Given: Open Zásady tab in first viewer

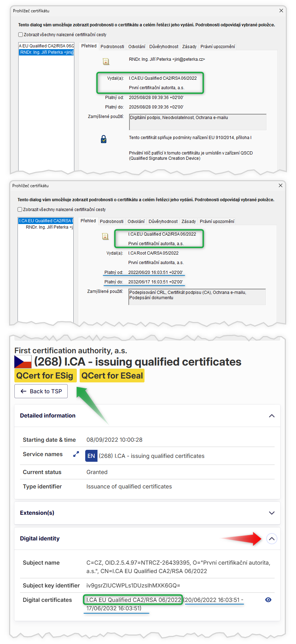Looking at the screenshot, I should point(189,47).
